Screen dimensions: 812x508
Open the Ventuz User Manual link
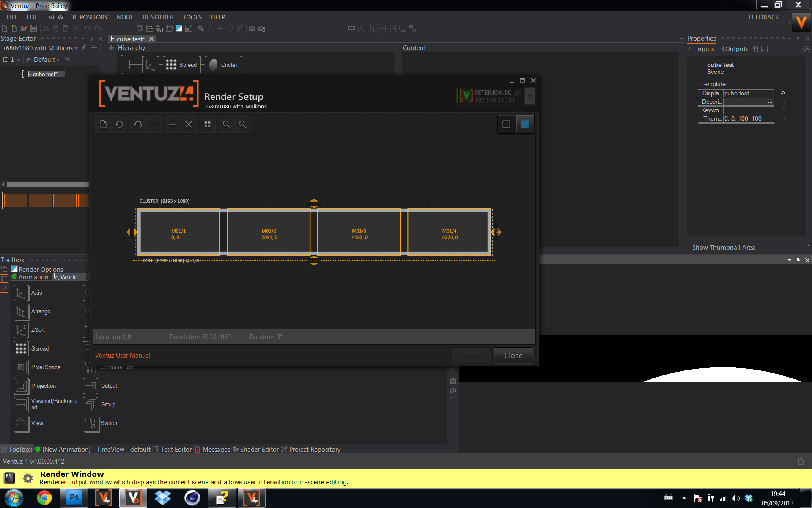[123, 356]
